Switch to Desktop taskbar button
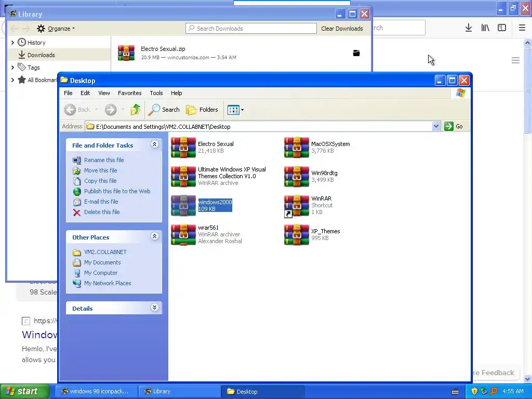The image size is (532, 399). [262, 391]
